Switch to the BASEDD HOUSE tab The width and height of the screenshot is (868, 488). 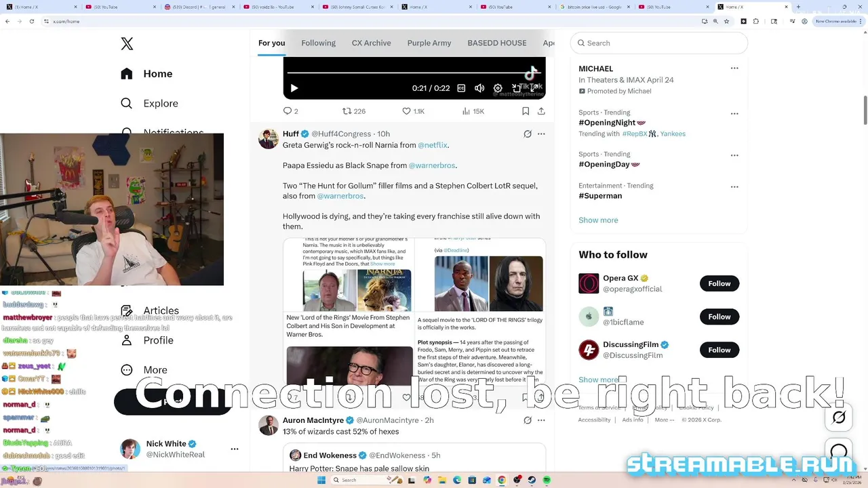point(496,43)
